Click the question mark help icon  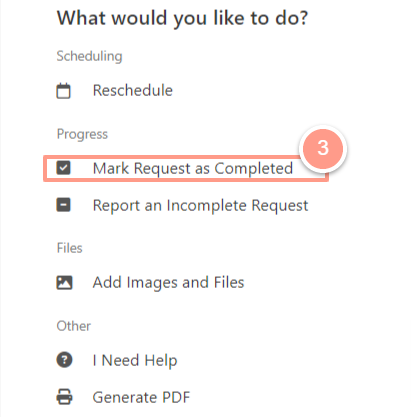click(64, 360)
